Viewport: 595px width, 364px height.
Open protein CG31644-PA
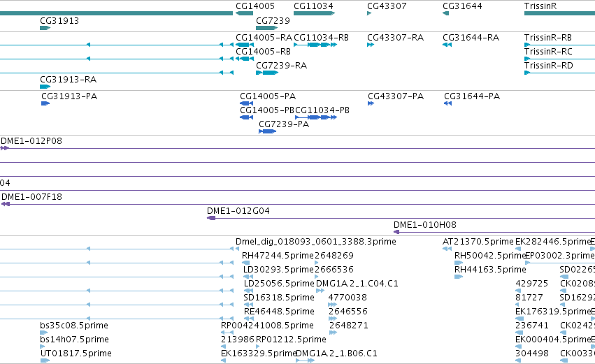click(x=472, y=96)
